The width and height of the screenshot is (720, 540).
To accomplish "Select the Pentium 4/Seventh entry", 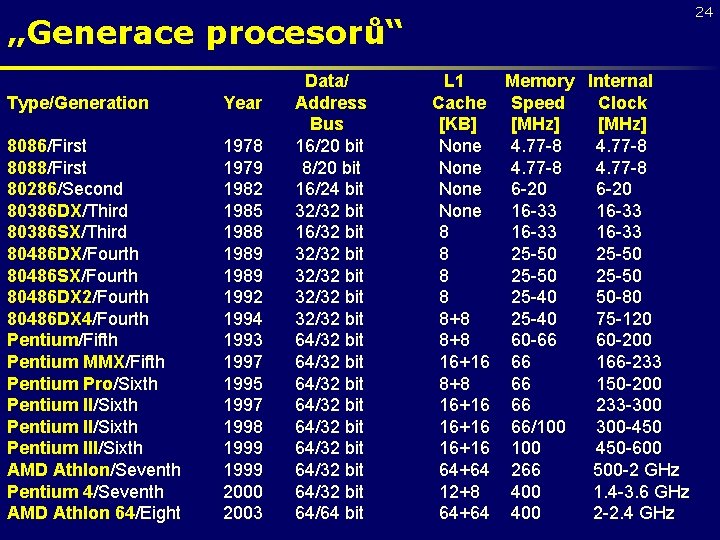I will pos(85,492).
